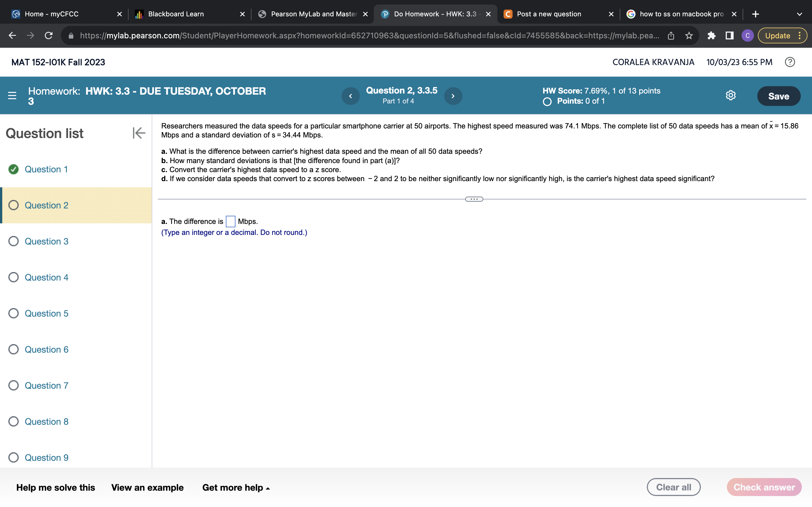Collapse the Get more help section
The width and height of the screenshot is (812, 507).
click(268, 488)
